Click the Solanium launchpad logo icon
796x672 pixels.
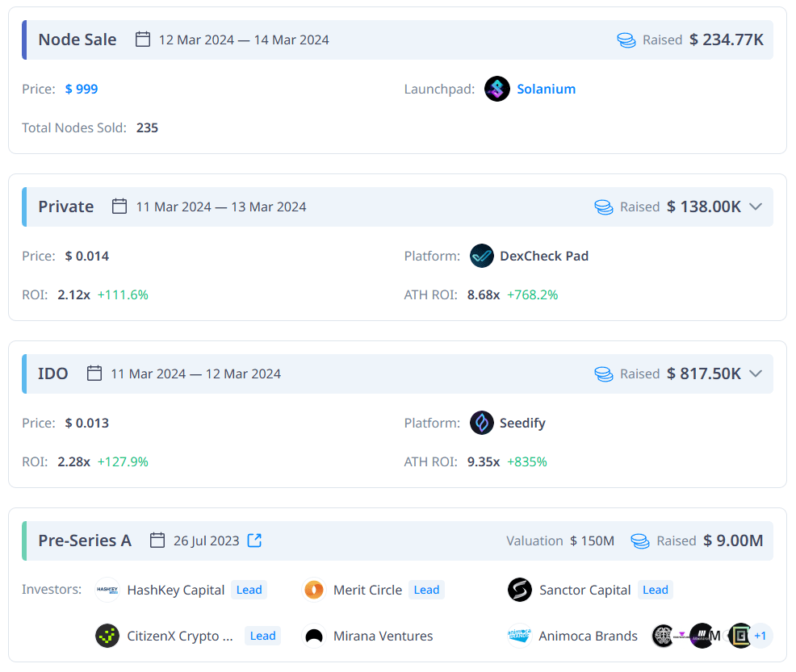pyautogui.click(x=497, y=89)
